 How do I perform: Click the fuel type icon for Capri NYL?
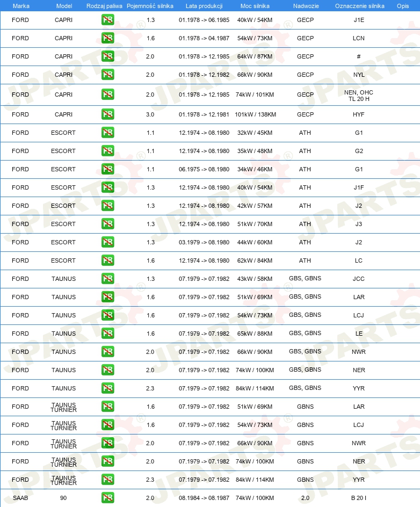pos(107,75)
